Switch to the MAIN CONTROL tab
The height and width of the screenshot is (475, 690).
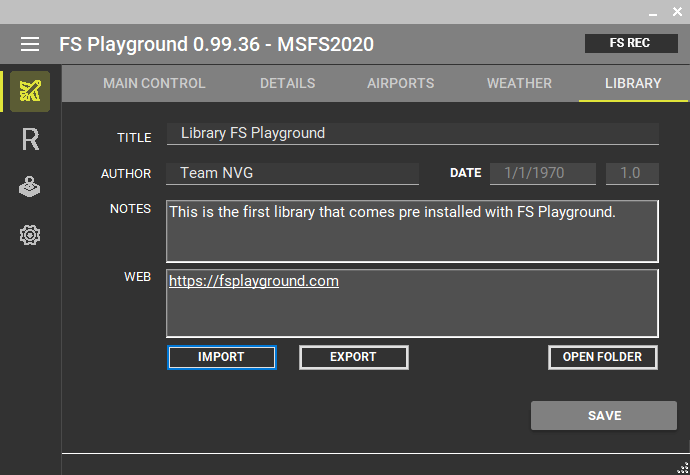point(154,83)
